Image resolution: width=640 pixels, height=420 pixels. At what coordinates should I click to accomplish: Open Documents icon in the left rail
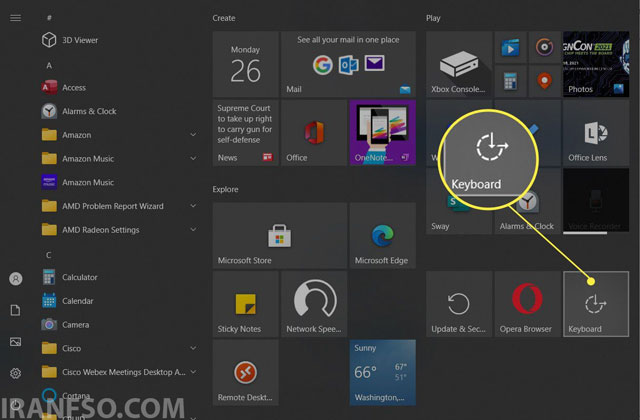(16, 310)
